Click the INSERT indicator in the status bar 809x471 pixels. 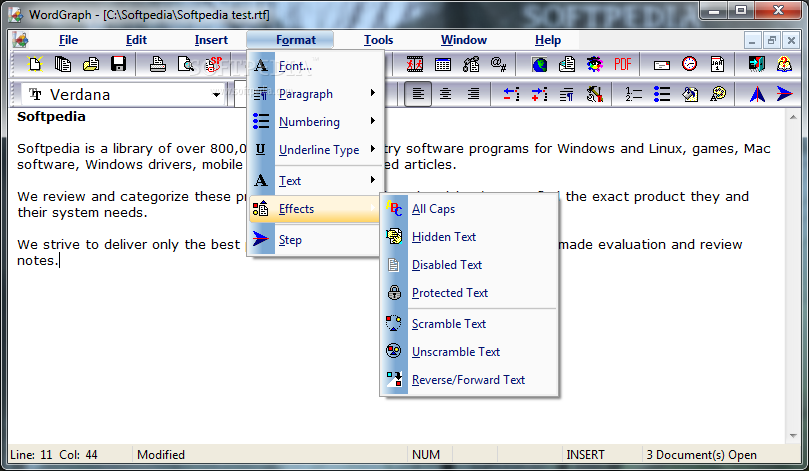[585, 454]
